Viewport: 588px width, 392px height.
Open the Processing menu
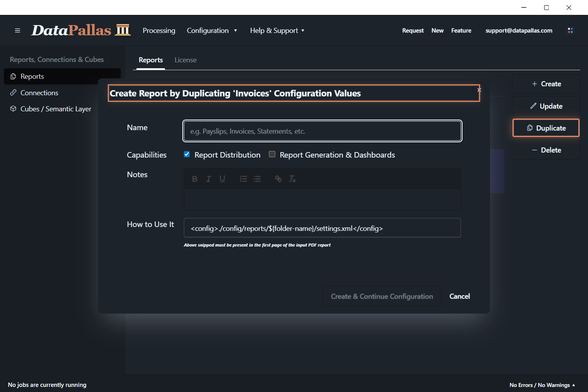coord(159,31)
